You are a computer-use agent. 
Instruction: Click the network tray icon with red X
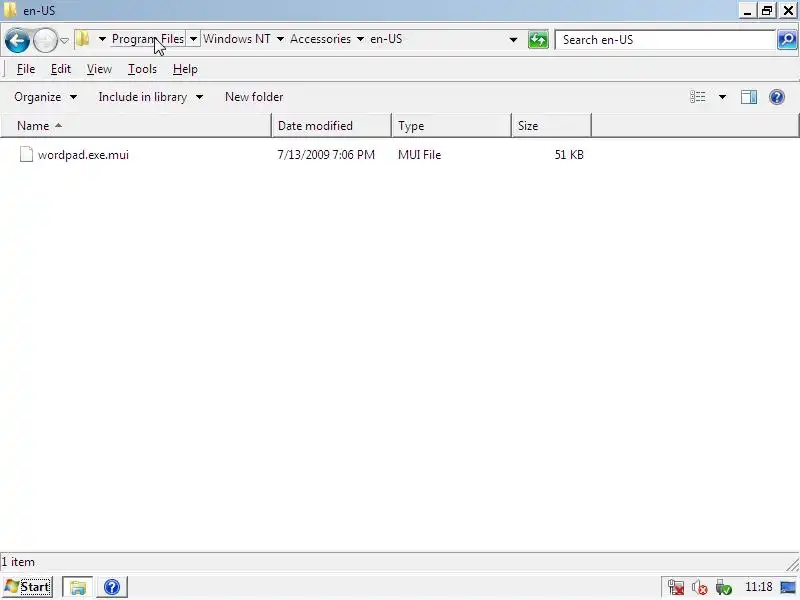(x=676, y=588)
